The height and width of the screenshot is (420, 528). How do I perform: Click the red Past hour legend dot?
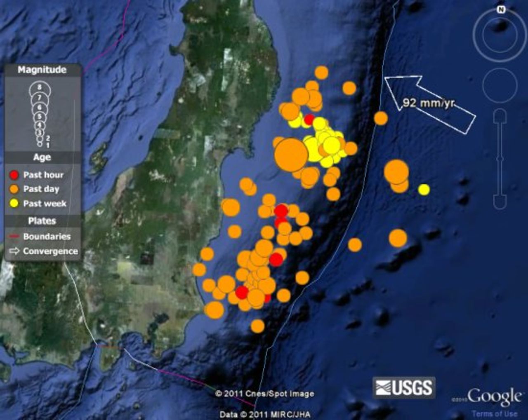coord(14,175)
